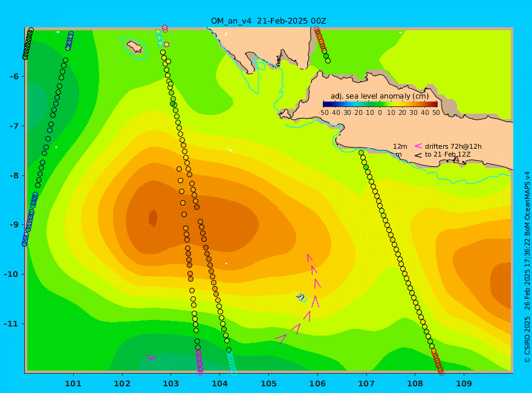This screenshot has width=532, height=393.
Task: Click latitude axis label '-11'
Action: click(11, 323)
